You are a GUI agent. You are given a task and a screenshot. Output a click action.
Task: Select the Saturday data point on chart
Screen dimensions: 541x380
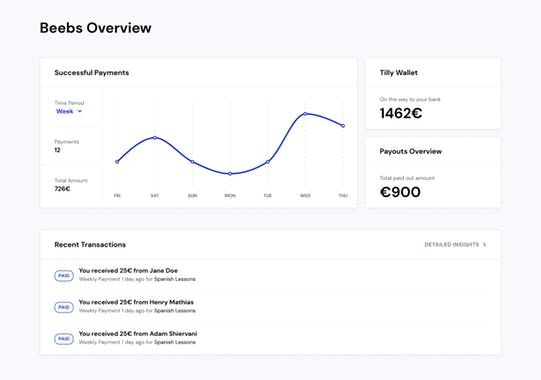(x=155, y=137)
